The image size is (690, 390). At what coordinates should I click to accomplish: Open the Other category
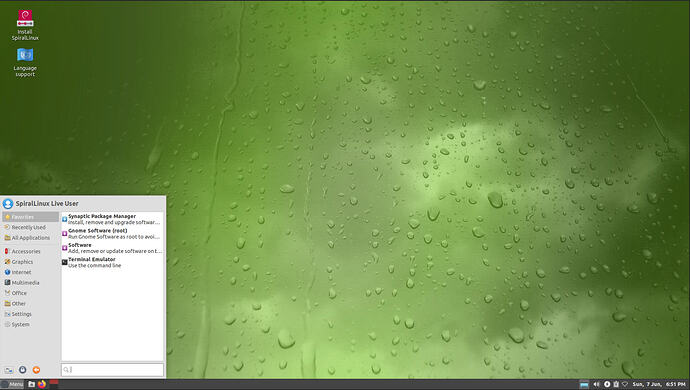30,304
